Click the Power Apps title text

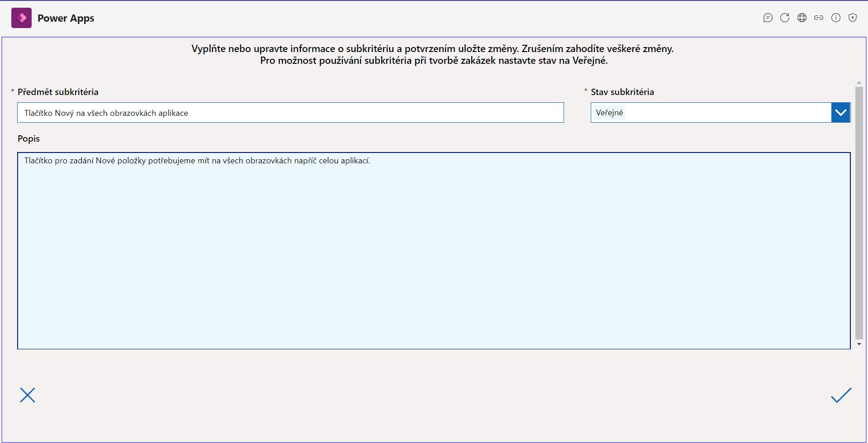pyautogui.click(x=66, y=18)
